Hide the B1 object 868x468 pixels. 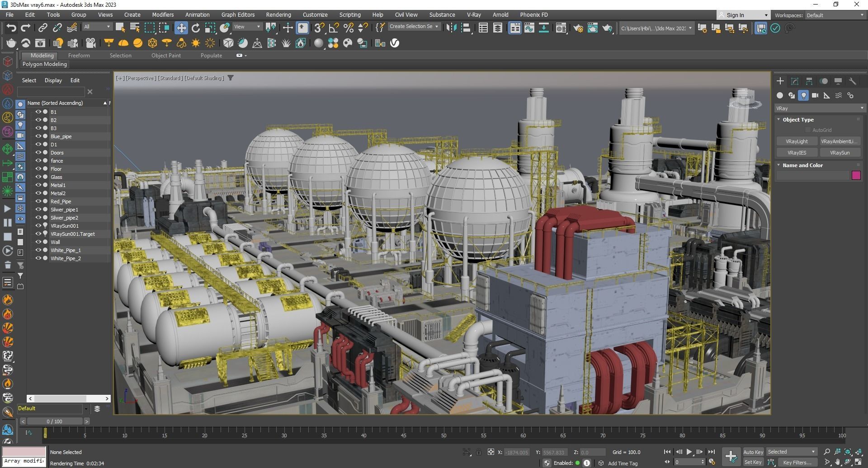[38, 112]
